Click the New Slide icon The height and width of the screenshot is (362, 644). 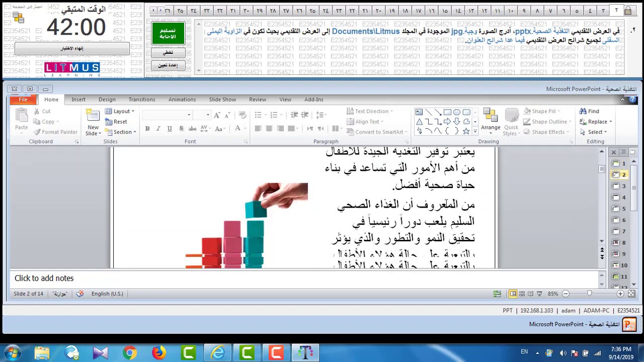[93, 116]
